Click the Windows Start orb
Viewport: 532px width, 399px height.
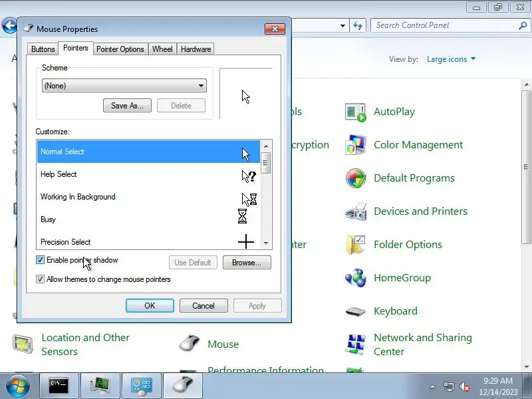pyautogui.click(x=17, y=386)
